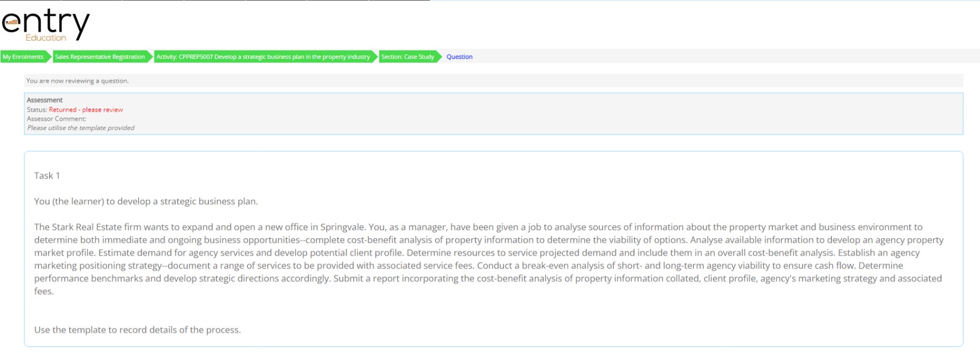This screenshot has height=353, width=980.
Task: Click the Stark Real Estate firm paragraph
Action: pos(489,259)
